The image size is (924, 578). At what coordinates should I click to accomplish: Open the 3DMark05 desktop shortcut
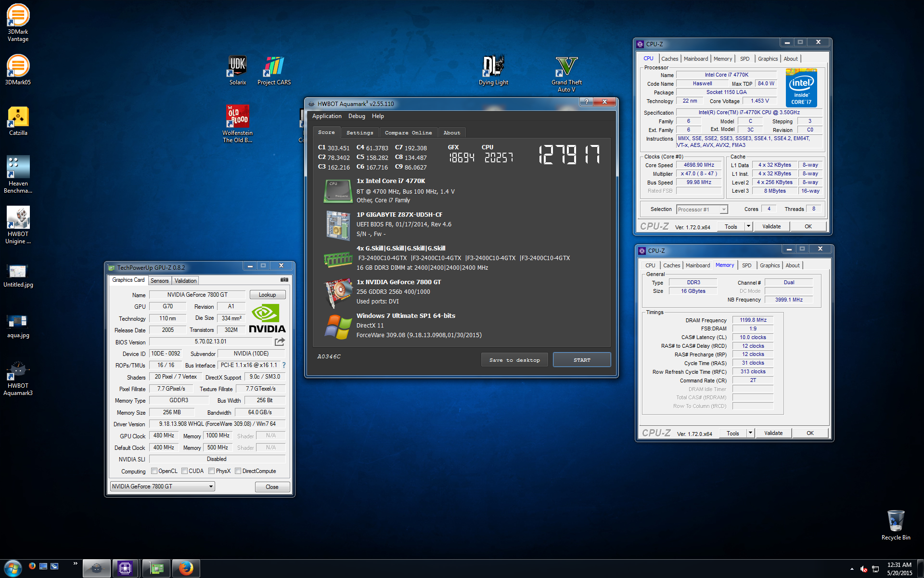point(18,70)
